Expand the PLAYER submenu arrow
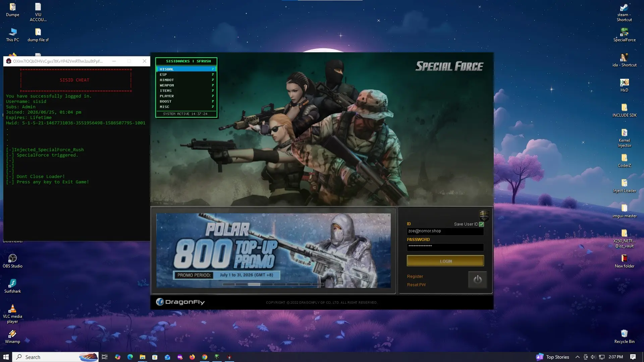644x362 pixels. tap(213, 96)
